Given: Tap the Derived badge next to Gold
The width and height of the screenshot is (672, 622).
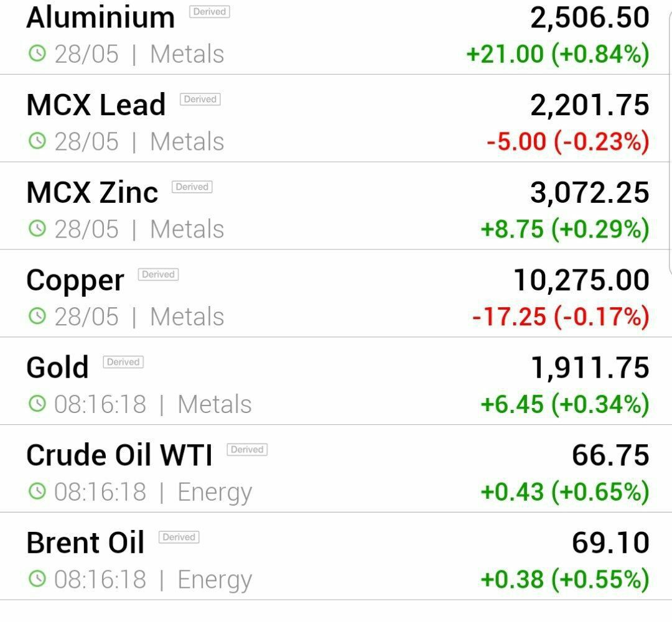Looking at the screenshot, I should 123,362.
